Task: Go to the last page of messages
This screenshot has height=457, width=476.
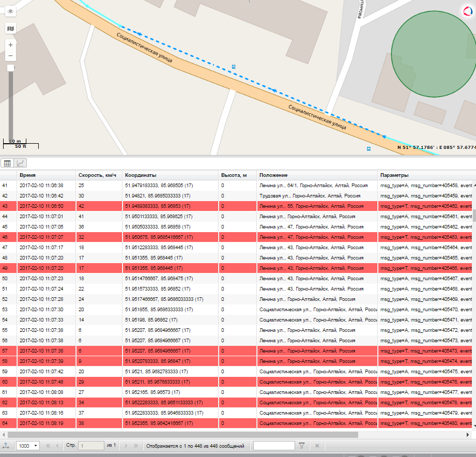Action: tap(136, 445)
